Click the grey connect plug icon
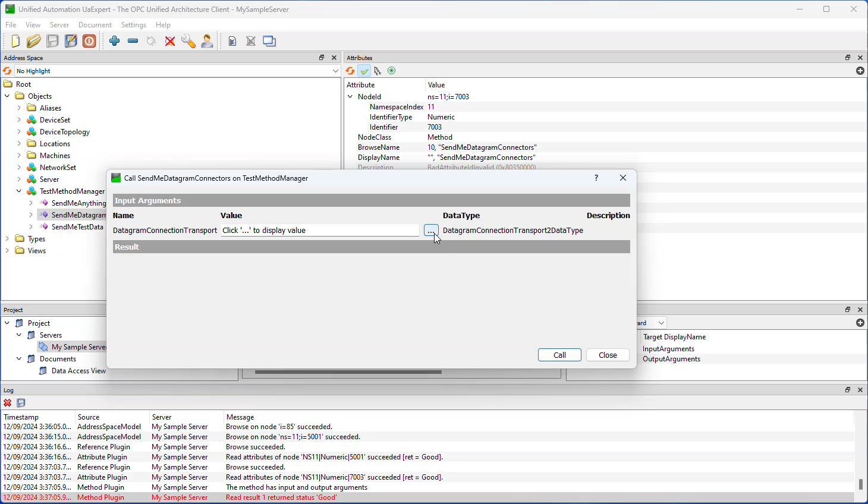This screenshot has width=868, height=504. pyautogui.click(x=152, y=41)
